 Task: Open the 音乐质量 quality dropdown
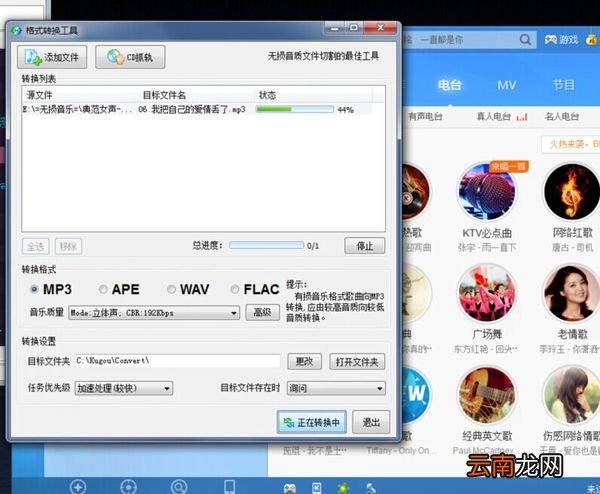point(154,313)
